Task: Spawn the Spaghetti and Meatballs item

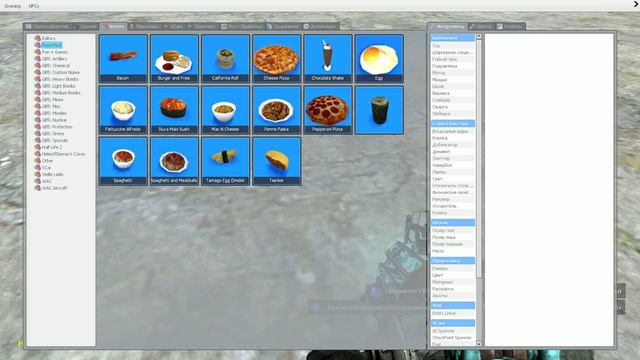Action: click(x=174, y=161)
